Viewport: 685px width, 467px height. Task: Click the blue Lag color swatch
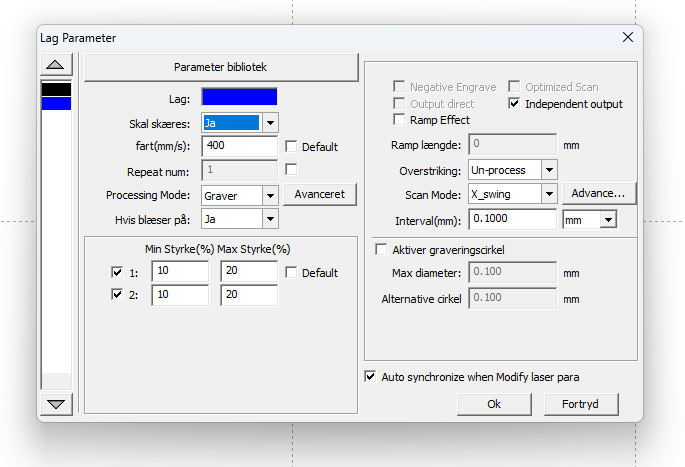(x=239, y=97)
